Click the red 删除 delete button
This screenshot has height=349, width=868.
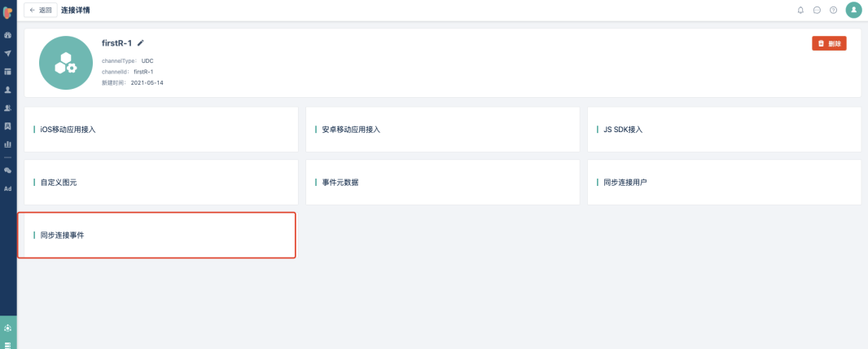pos(829,43)
